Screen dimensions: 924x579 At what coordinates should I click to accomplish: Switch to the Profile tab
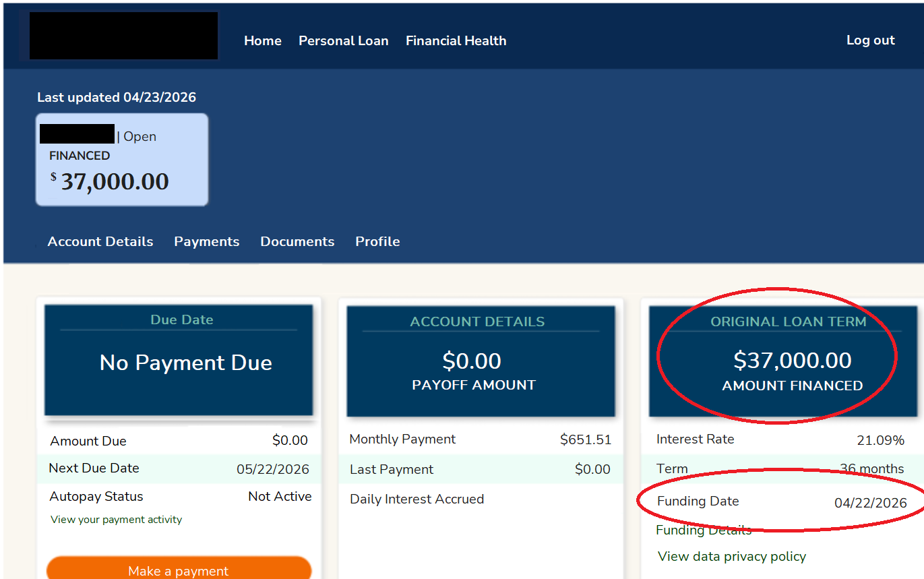tap(377, 241)
